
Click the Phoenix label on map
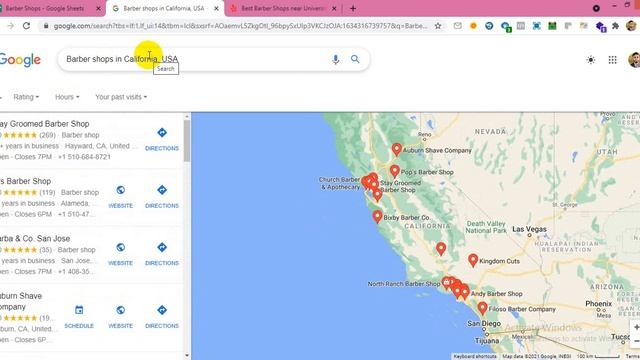[x=598, y=304]
